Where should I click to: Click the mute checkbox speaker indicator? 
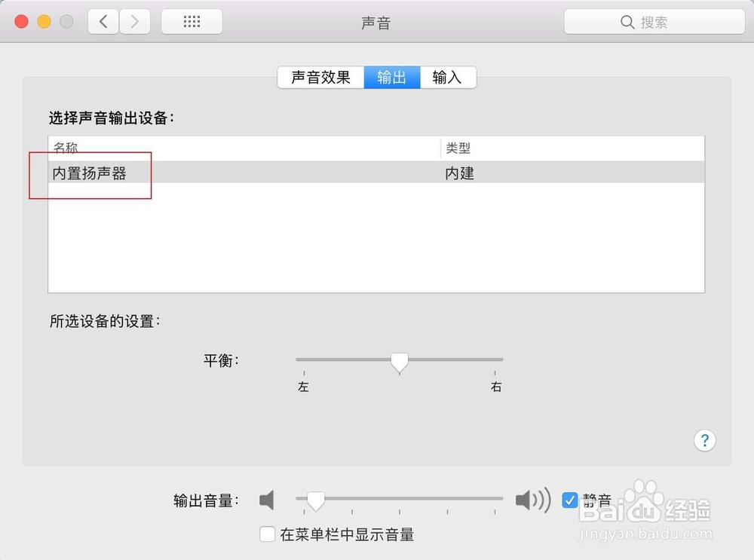click(533, 499)
